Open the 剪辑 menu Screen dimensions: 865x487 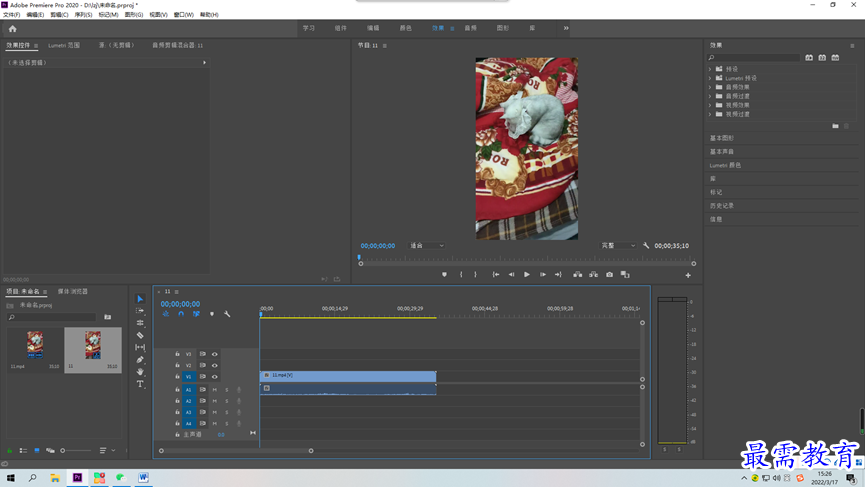tap(59, 15)
